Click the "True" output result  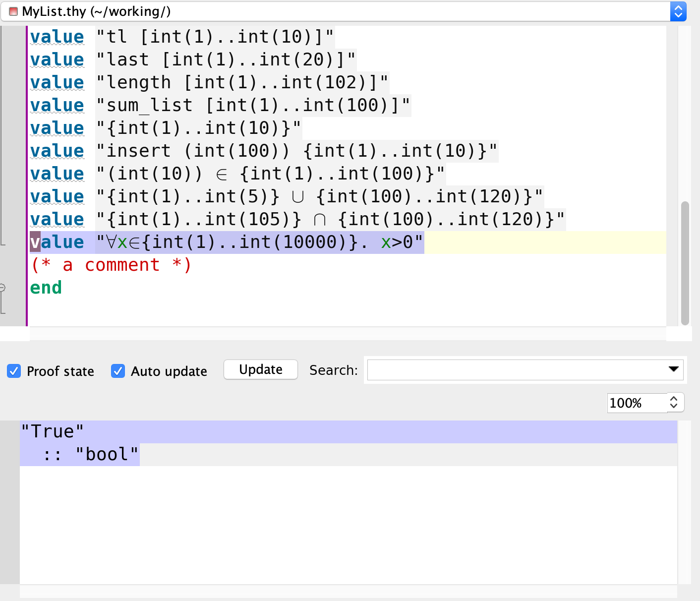coord(53,431)
